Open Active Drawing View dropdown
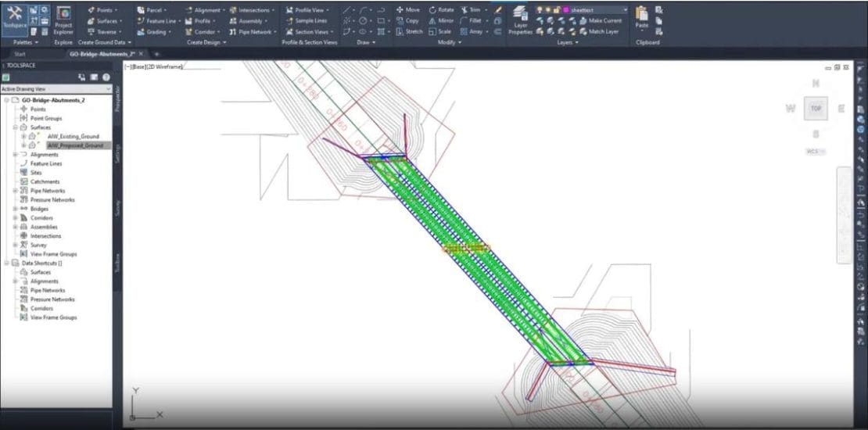The height and width of the screenshot is (430, 868). point(56,88)
